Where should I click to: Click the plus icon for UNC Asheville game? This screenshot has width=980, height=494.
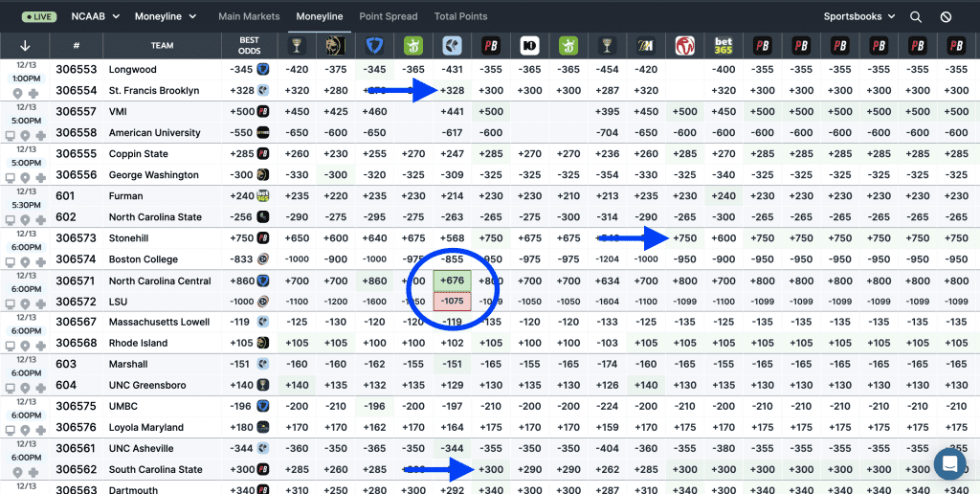point(33,473)
